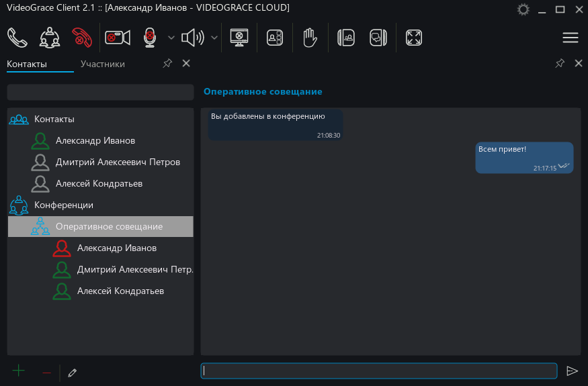This screenshot has height=386, width=588.
Task: Toggle the speaker volume icon
Action: coord(193,38)
